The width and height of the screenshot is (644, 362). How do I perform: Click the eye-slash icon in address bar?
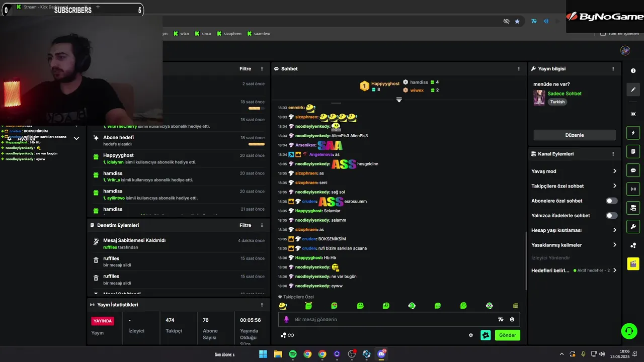pyautogui.click(x=507, y=21)
